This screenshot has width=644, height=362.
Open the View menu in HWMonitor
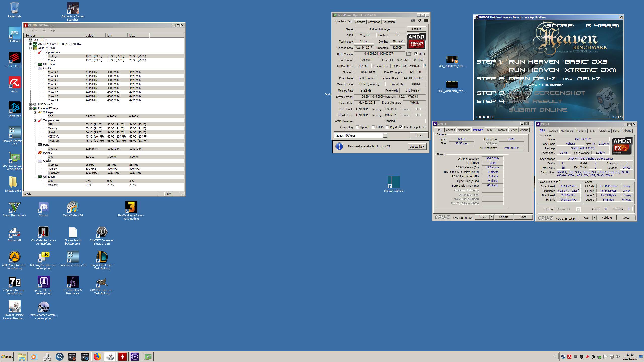coord(34,30)
